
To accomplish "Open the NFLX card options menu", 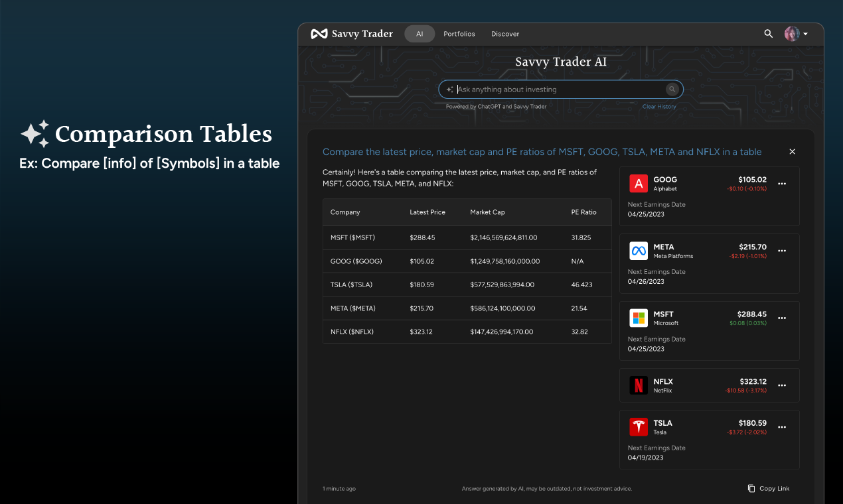I will (782, 385).
